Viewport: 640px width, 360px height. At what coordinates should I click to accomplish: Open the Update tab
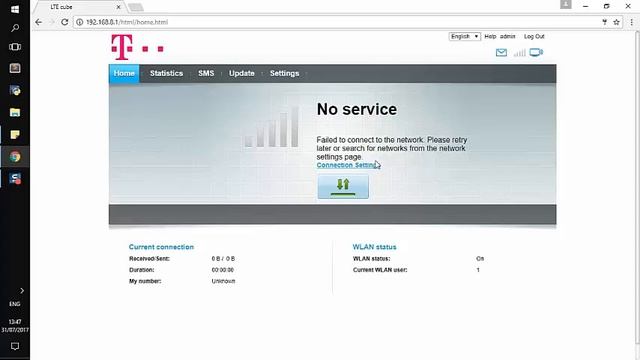242,73
